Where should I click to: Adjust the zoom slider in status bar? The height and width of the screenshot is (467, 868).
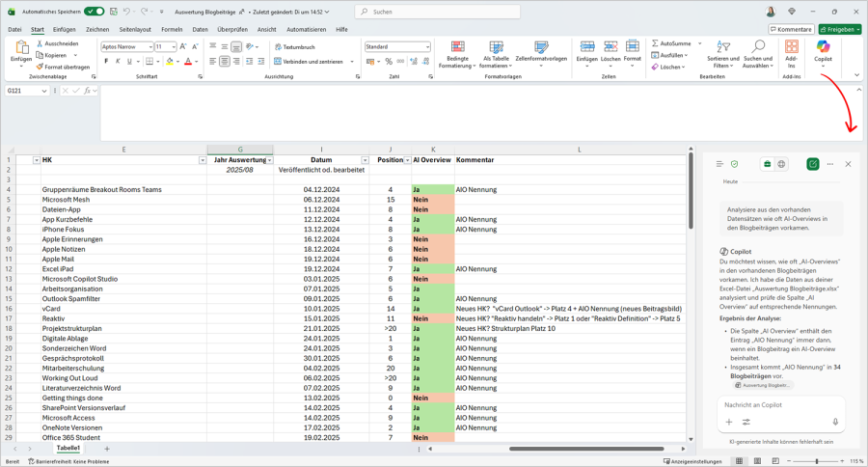[817, 461]
